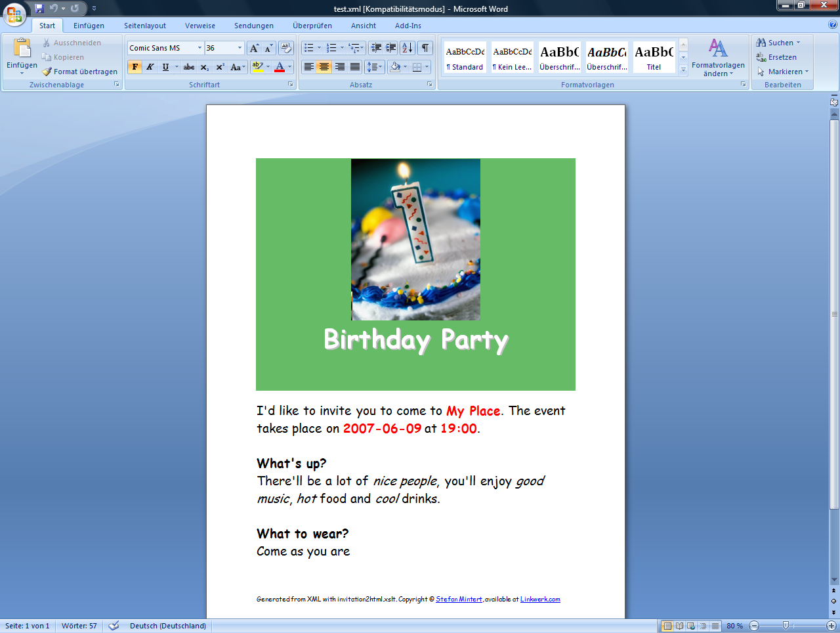Screen dimensions: 840x633
Task: Open the numbering list dropdown arrow
Action: 342,48
